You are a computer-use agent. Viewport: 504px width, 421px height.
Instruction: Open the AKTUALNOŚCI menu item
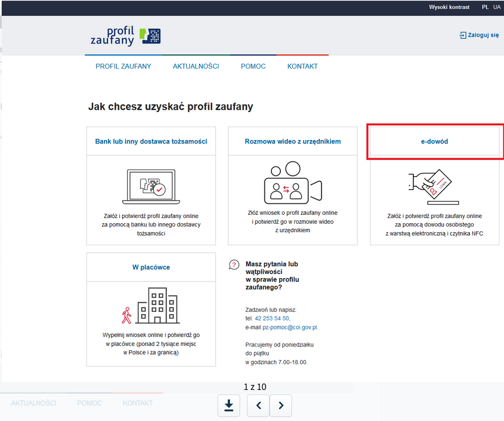(x=195, y=66)
